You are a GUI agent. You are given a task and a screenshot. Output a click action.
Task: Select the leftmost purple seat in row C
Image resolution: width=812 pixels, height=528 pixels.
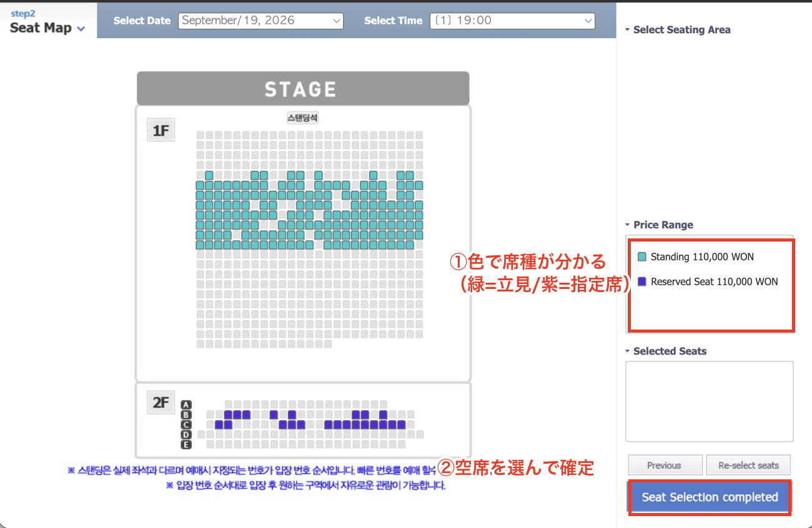(x=219, y=424)
